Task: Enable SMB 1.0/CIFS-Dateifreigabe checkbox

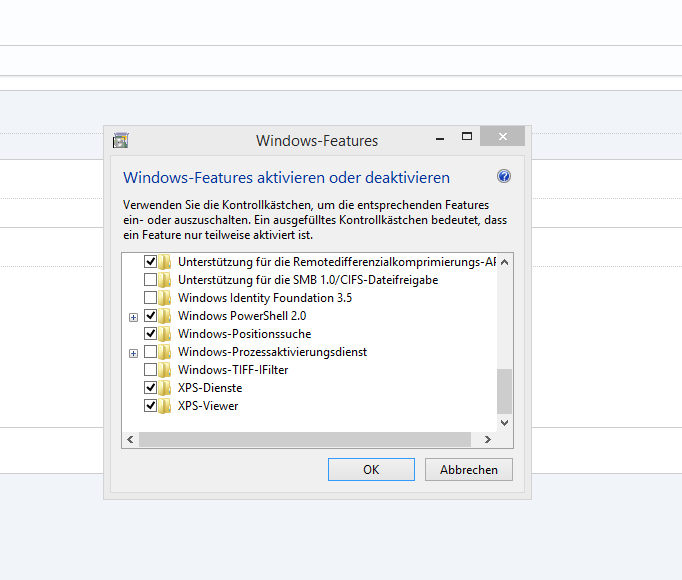Action: click(150, 279)
